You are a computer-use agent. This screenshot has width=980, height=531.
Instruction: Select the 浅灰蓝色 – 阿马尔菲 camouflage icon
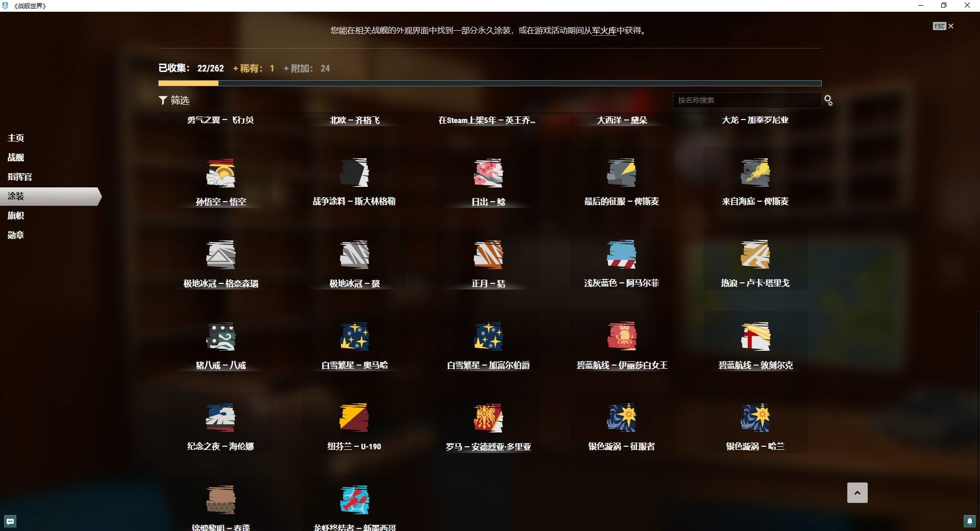[621, 254]
